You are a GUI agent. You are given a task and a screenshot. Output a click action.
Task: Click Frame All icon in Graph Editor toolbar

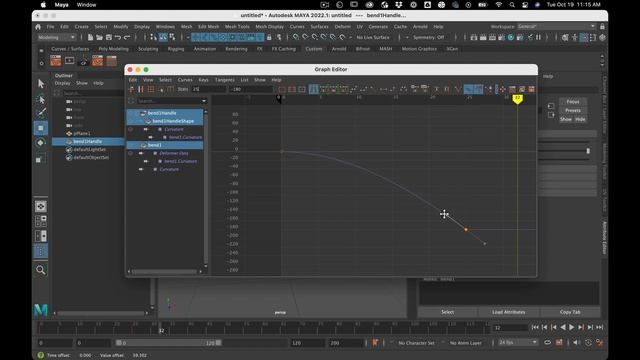282,89
